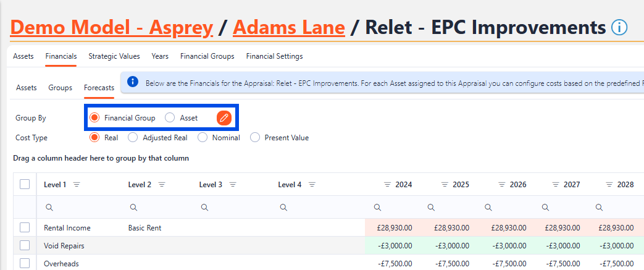Viewport: 644px width, 270px height.
Task: Click the search icon under Level 1
Action: (49, 208)
